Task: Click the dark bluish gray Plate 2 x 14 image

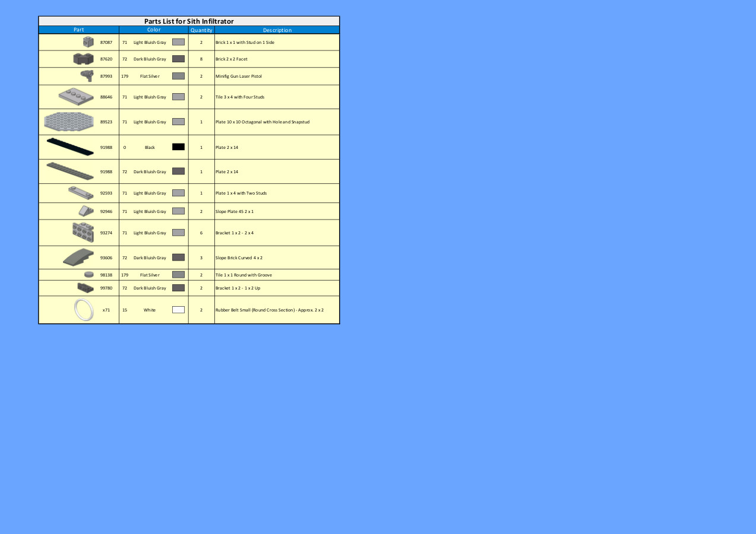Action: coord(70,171)
